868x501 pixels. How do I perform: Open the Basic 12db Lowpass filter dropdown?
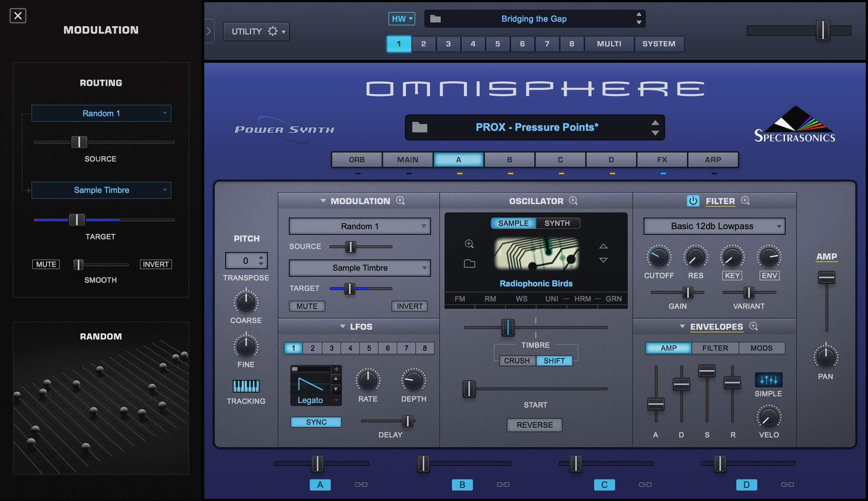click(x=714, y=226)
